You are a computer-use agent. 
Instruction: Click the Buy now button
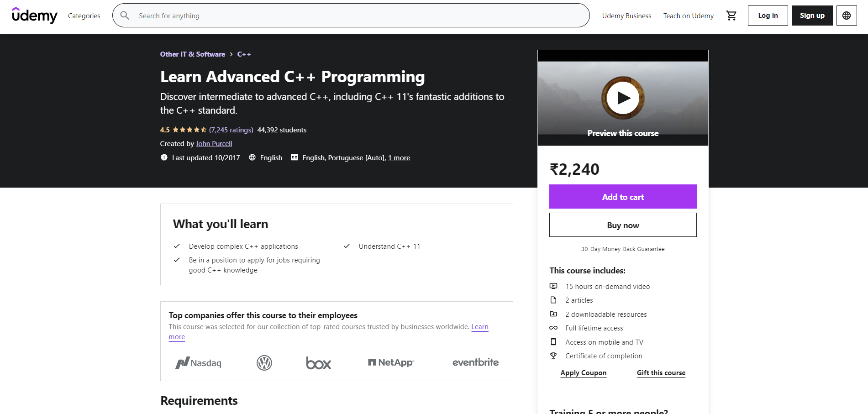pos(623,225)
